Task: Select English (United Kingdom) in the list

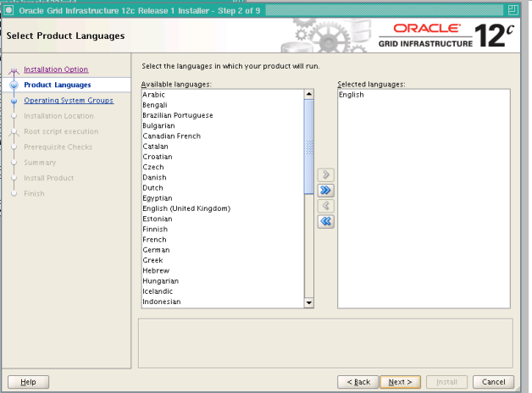Action: (223, 208)
